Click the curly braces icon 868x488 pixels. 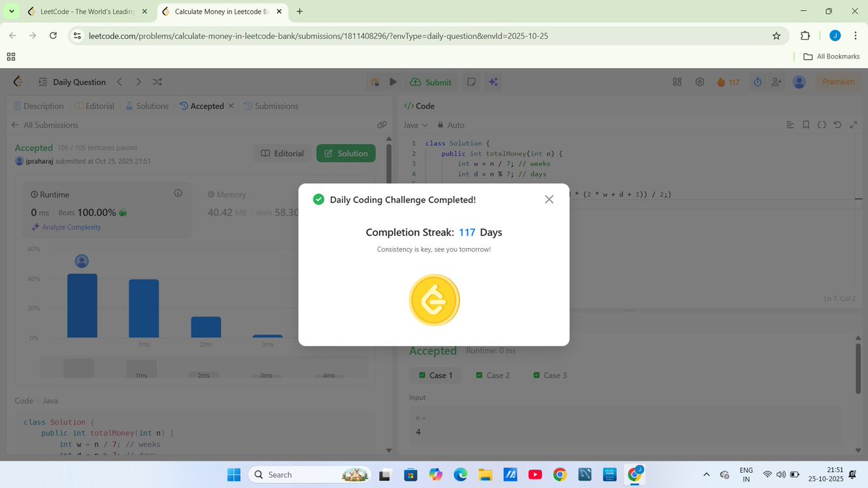[x=822, y=125]
